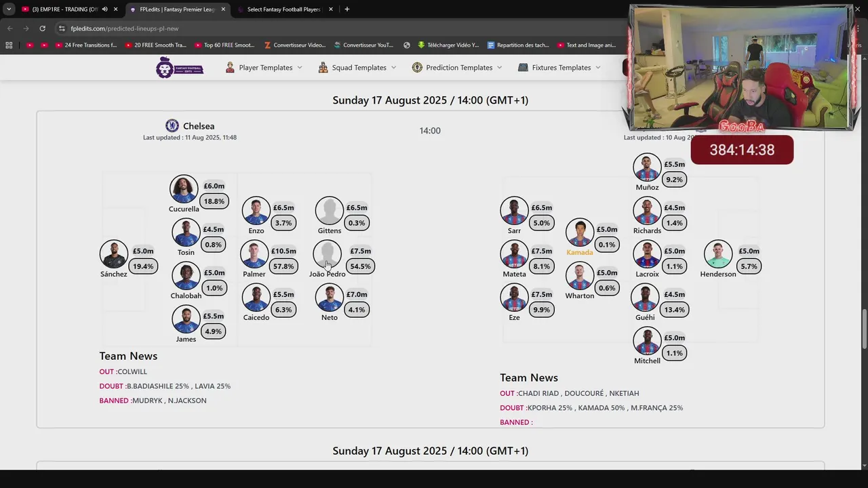Open the tab search dropdown arrow
This screenshot has width=868, height=488.
(9, 9)
